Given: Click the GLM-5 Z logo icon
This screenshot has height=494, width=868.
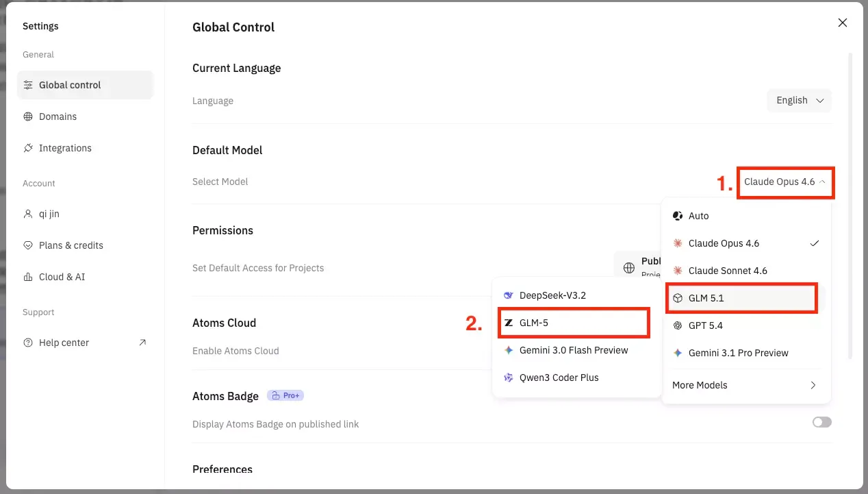Looking at the screenshot, I should tap(509, 323).
